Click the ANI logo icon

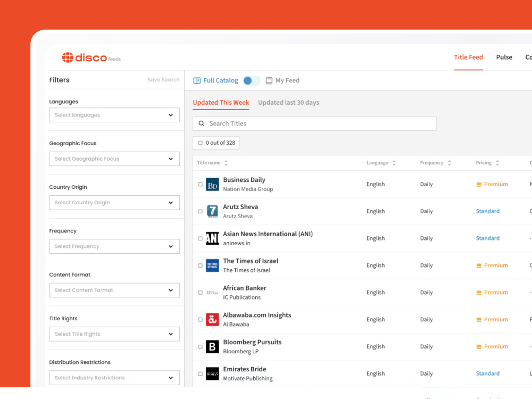(x=212, y=238)
